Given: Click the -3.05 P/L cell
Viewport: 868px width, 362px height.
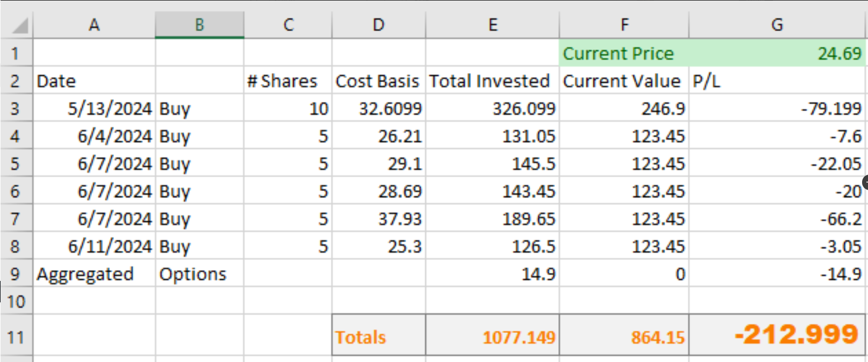Looking at the screenshot, I should tap(777, 246).
